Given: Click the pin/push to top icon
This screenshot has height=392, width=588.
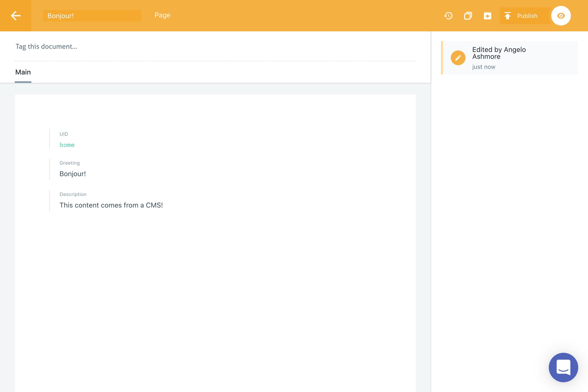Looking at the screenshot, I should pos(507,15).
